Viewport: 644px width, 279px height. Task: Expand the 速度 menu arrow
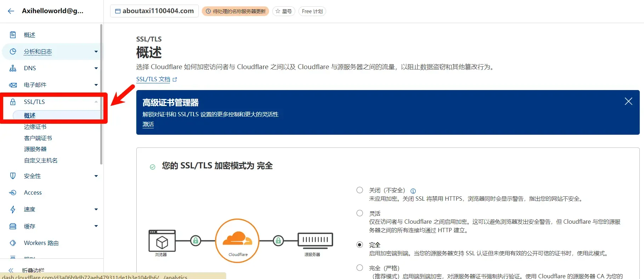[96, 209]
